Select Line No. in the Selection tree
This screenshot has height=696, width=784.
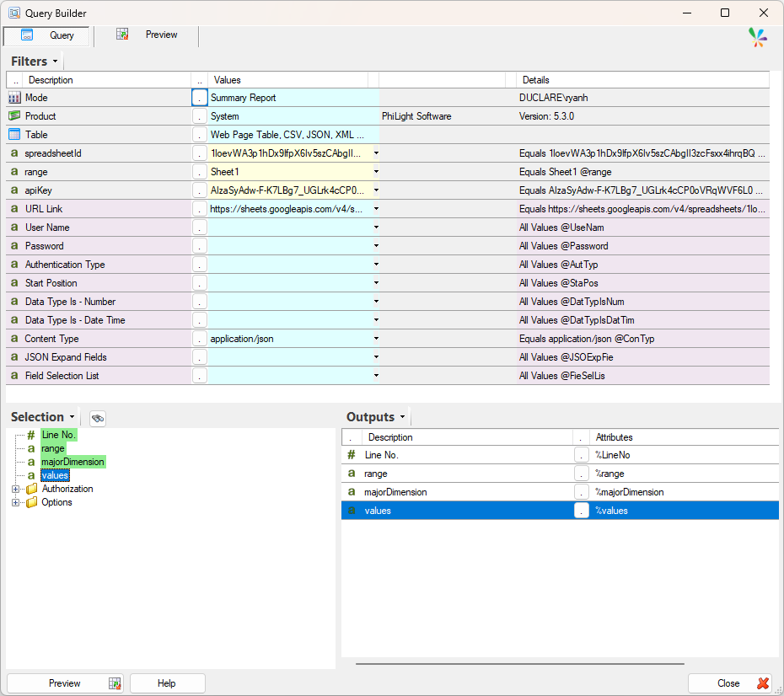point(58,435)
